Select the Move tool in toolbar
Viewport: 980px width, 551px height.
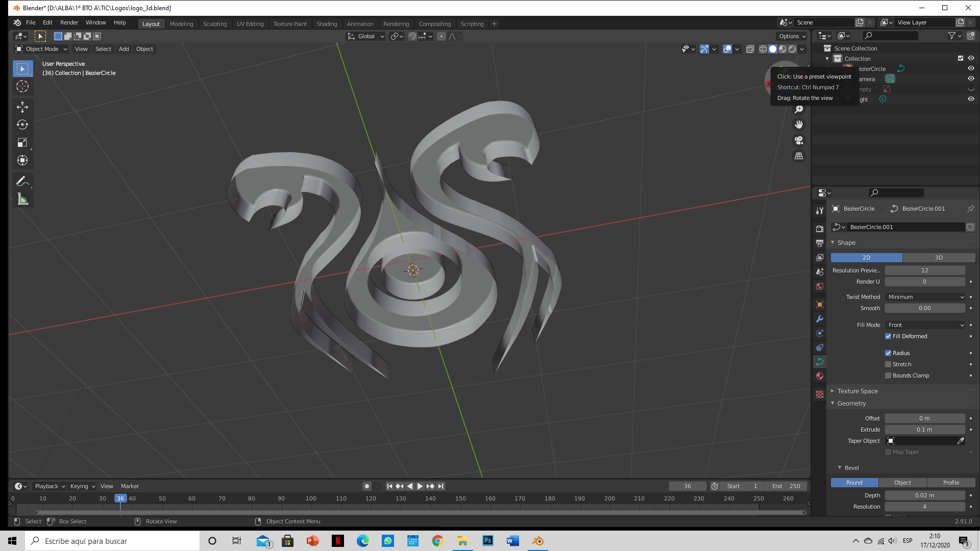(22, 107)
